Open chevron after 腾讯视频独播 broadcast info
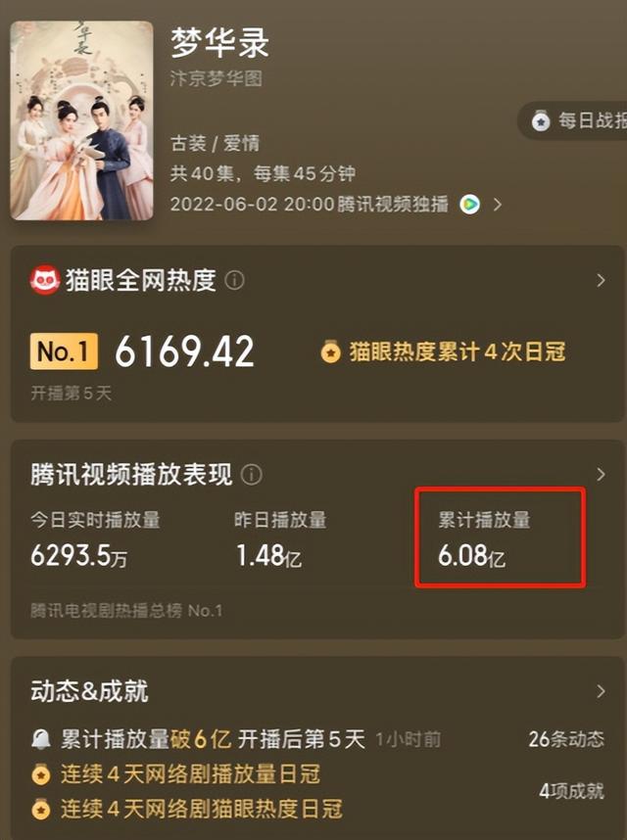This screenshot has height=840, width=627. coord(498,205)
